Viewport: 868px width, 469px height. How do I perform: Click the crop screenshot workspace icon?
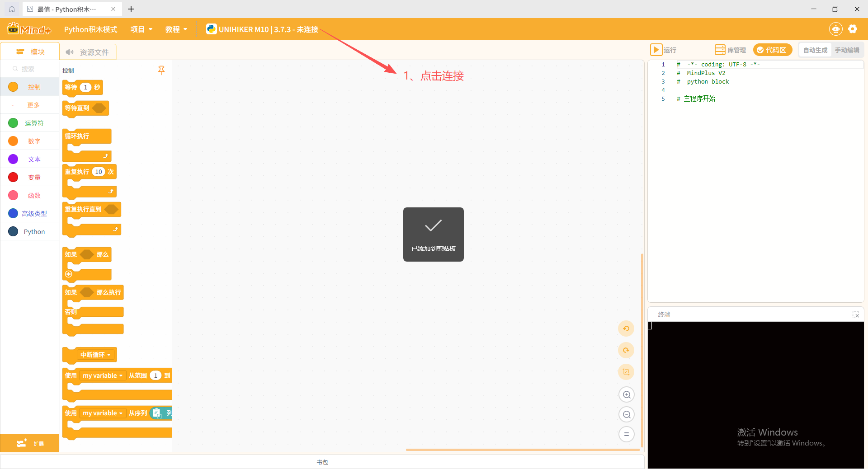(x=626, y=372)
